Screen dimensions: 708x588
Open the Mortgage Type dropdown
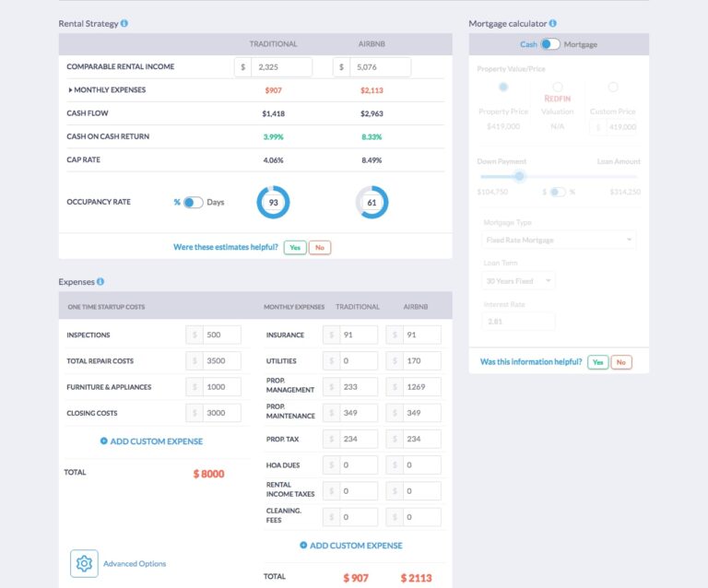click(559, 240)
